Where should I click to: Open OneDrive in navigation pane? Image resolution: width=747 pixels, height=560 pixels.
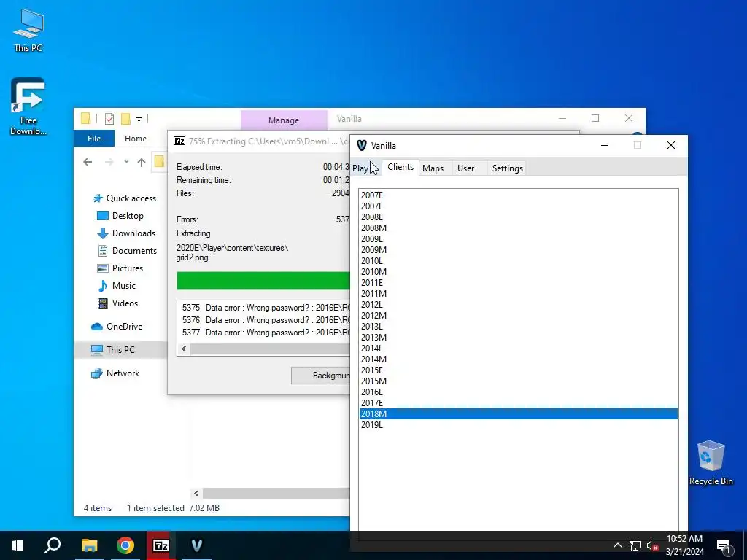click(x=117, y=327)
